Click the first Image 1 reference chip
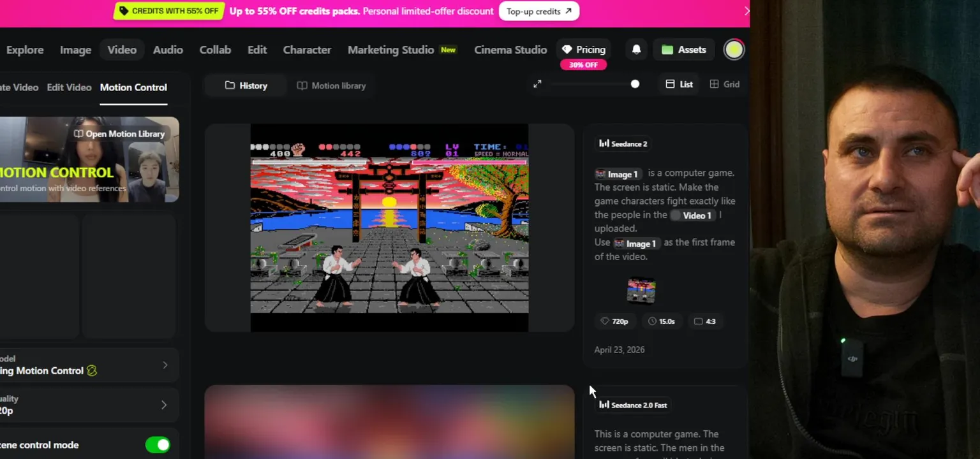The image size is (980, 459). [618, 174]
